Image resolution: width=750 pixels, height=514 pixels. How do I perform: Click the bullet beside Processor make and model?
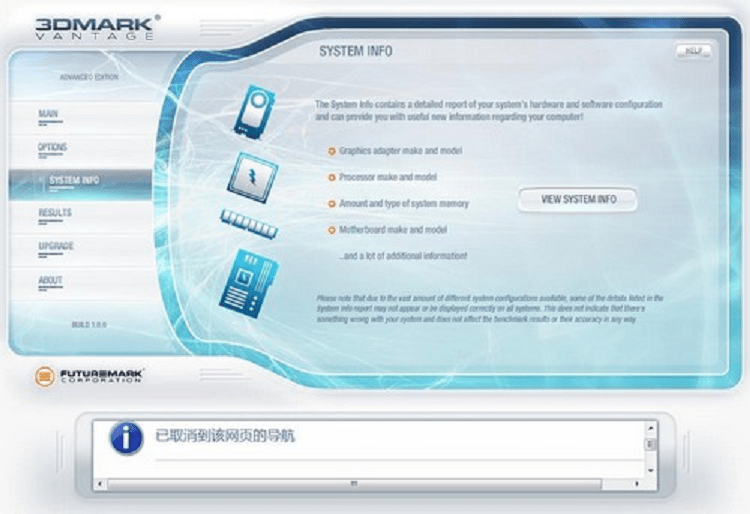point(331,177)
